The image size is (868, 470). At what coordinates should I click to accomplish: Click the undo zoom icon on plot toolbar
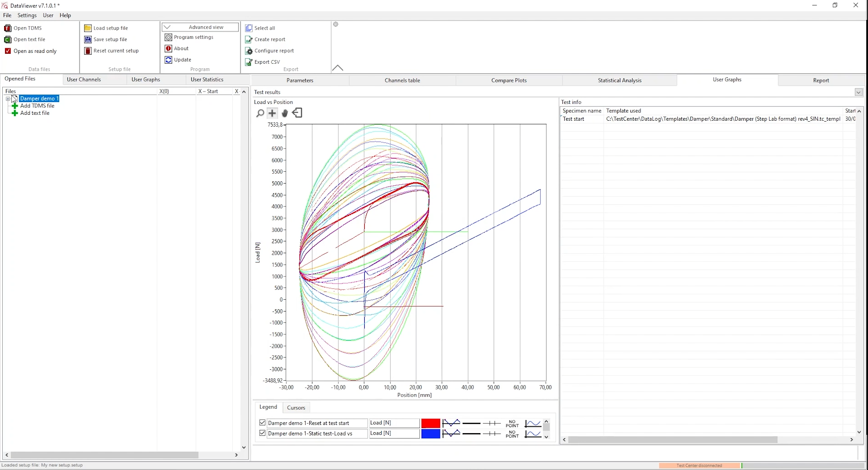click(297, 113)
